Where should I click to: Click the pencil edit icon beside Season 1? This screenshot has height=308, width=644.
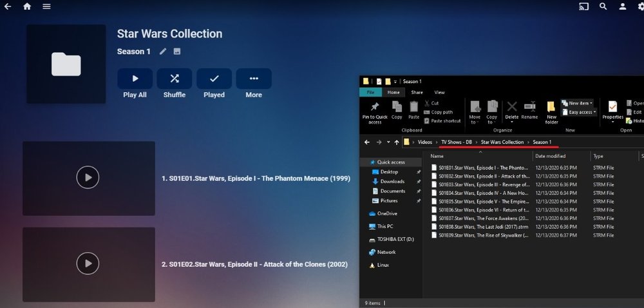163,52
